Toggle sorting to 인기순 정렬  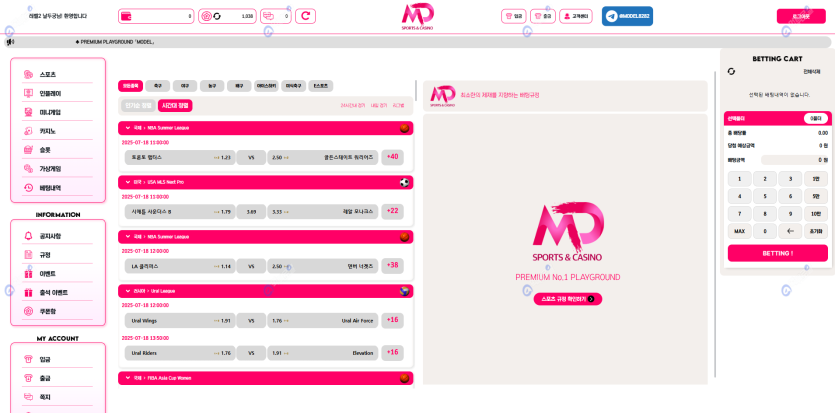[x=139, y=105]
